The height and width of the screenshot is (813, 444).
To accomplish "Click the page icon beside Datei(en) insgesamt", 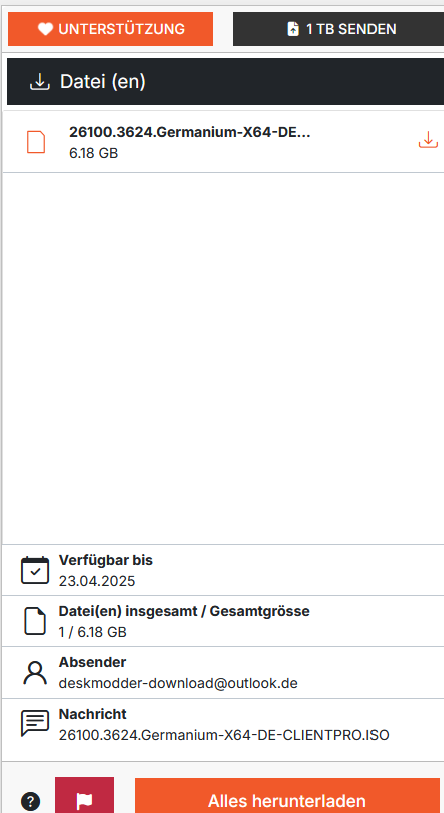I will pos(35,621).
